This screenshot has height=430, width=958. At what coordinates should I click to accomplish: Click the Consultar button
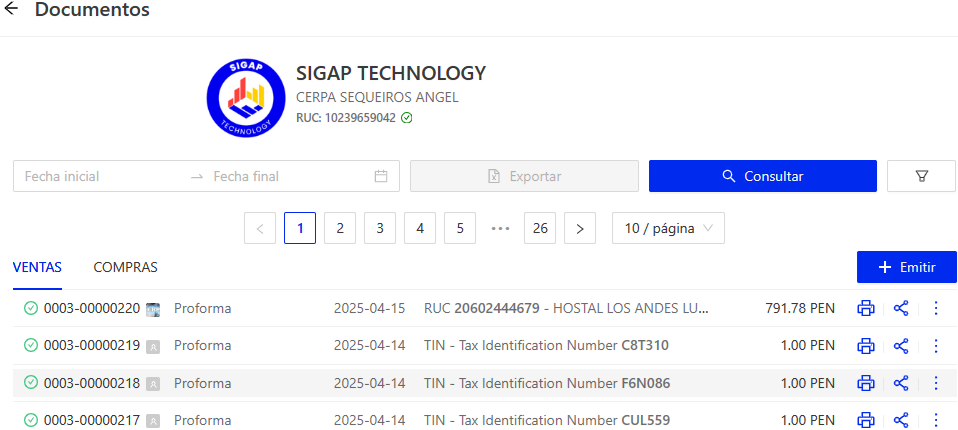(762, 176)
